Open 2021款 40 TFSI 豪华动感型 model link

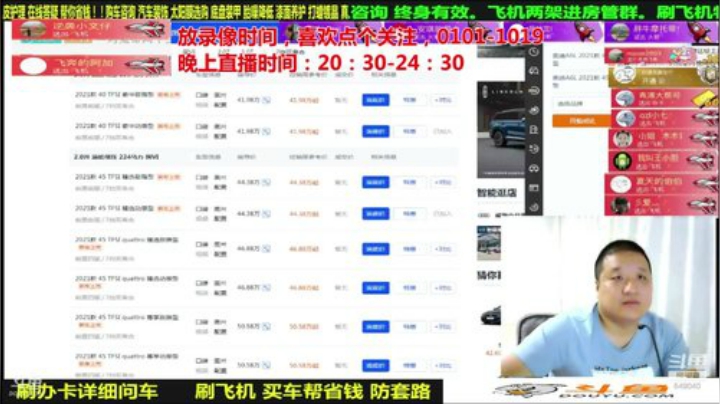tap(114, 126)
